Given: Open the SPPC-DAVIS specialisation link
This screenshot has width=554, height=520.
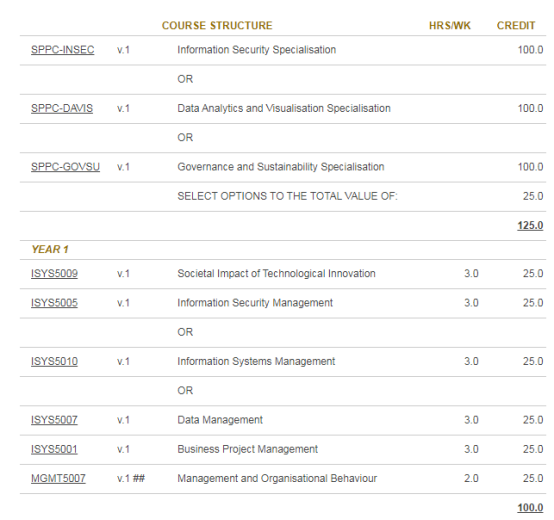Looking at the screenshot, I should click(x=62, y=108).
